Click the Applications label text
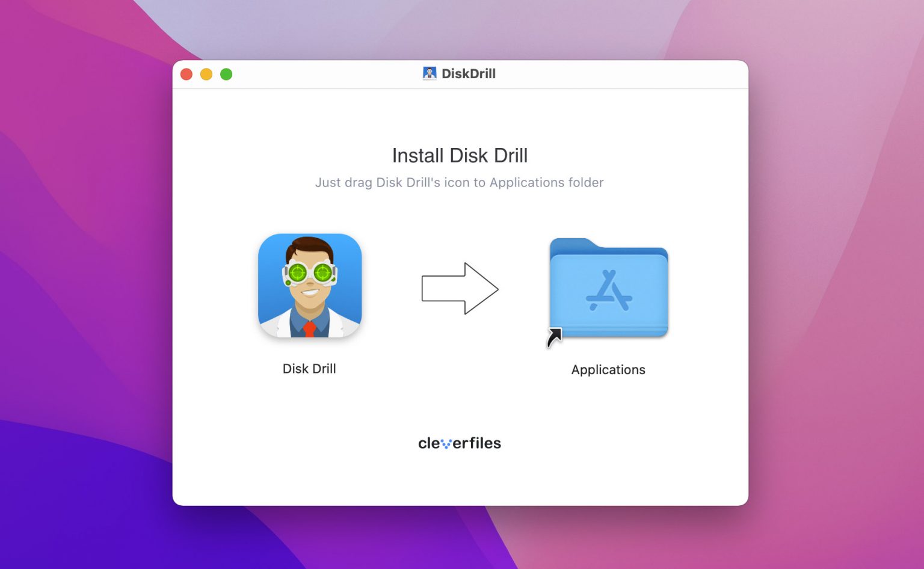 [608, 369]
